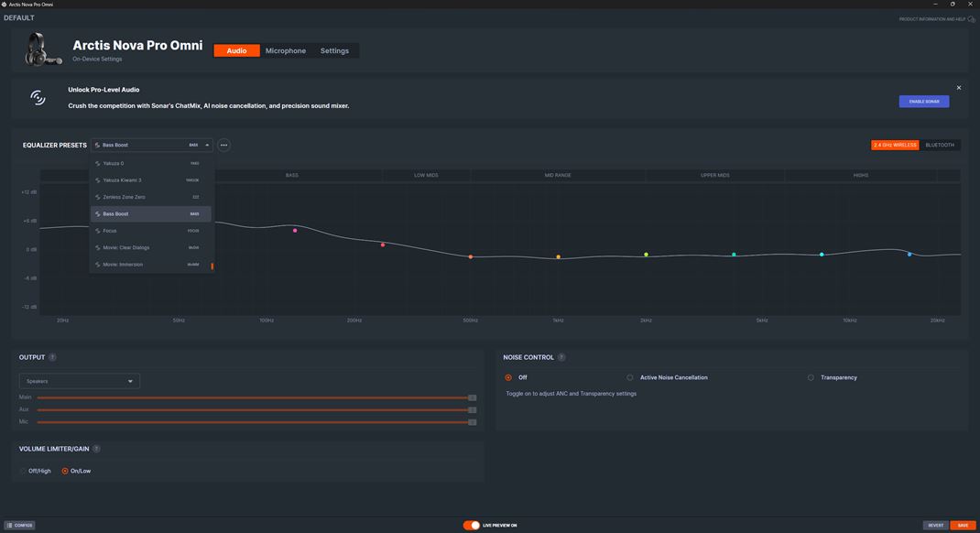The height and width of the screenshot is (533, 980).
Task: Click the Bass band header
Action: pyautogui.click(x=292, y=176)
